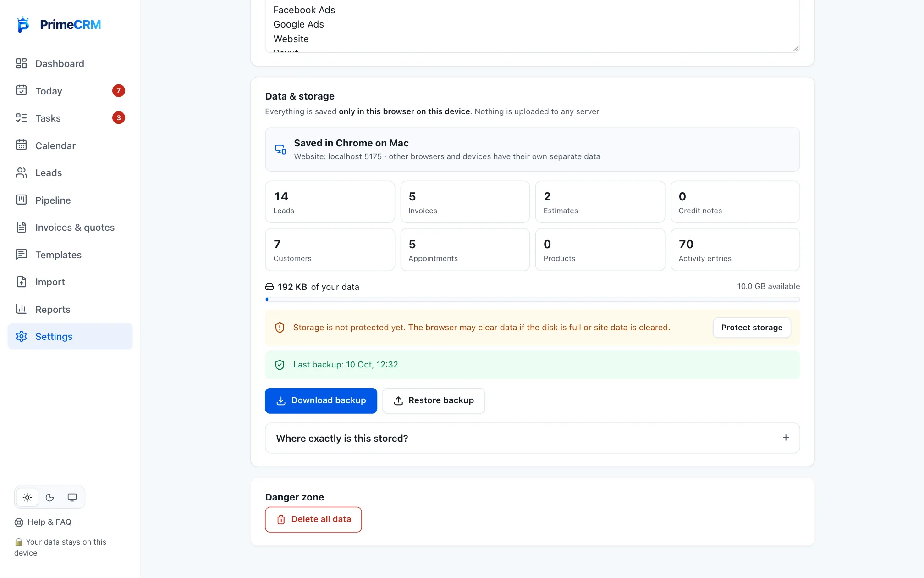The width and height of the screenshot is (924, 578).
Task: Click the Help & FAQ lifebuoy icon
Action: tap(19, 522)
